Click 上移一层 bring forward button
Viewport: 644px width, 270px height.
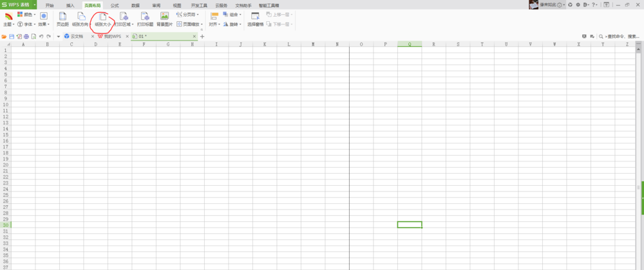click(279, 14)
